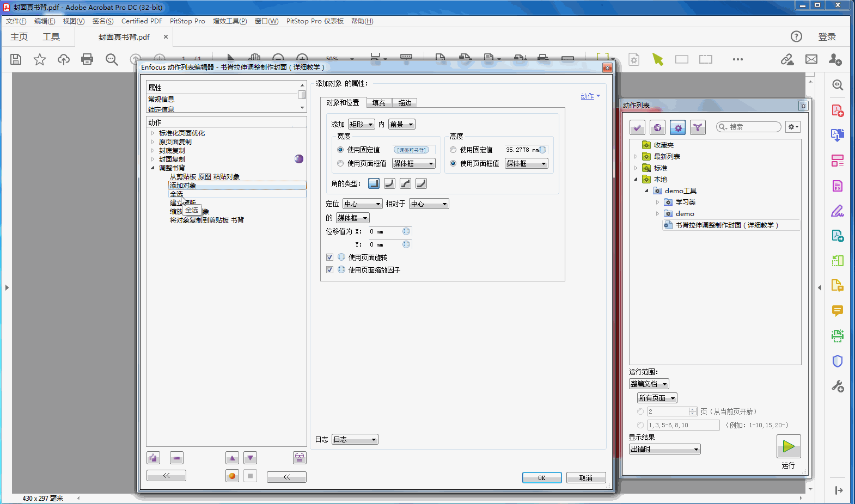
Task: Open the 前景 layer dropdown
Action: 402,124
